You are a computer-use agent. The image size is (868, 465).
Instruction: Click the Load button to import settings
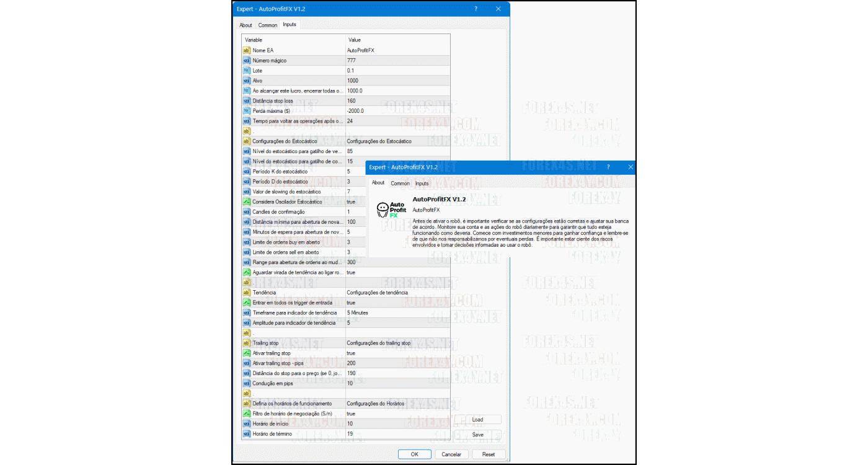click(477, 420)
